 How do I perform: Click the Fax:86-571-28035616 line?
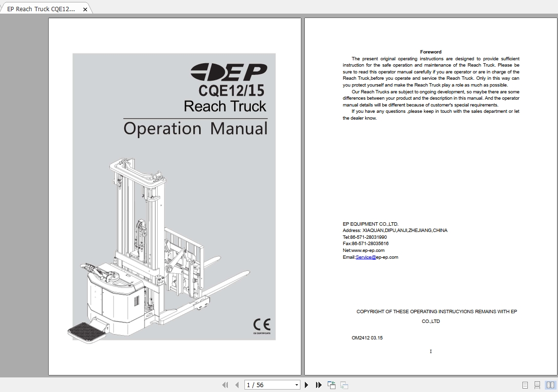tap(366, 244)
